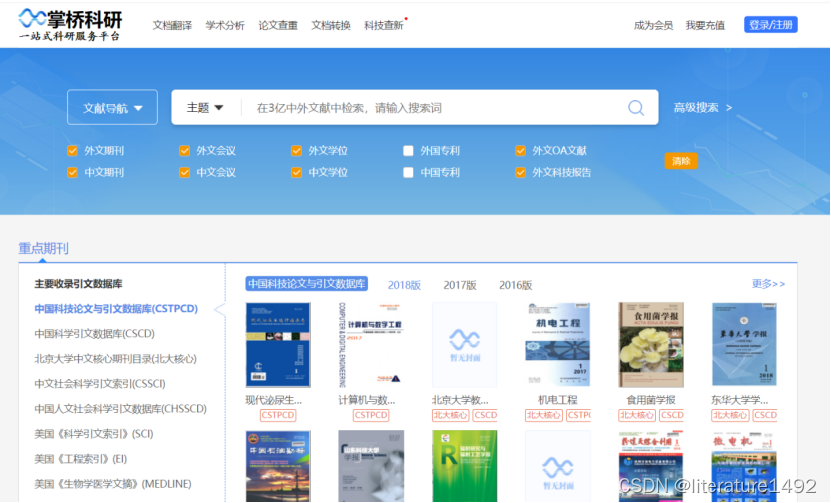Toggle 外文会议 checkbox
The image size is (831, 503).
pos(184,151)
